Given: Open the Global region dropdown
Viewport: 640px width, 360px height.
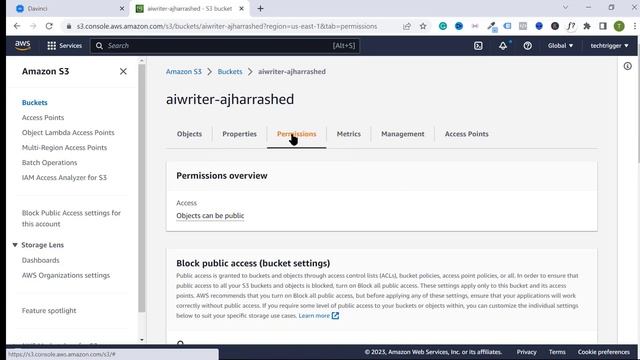Looking at the screenshot, I should point(560,46).
